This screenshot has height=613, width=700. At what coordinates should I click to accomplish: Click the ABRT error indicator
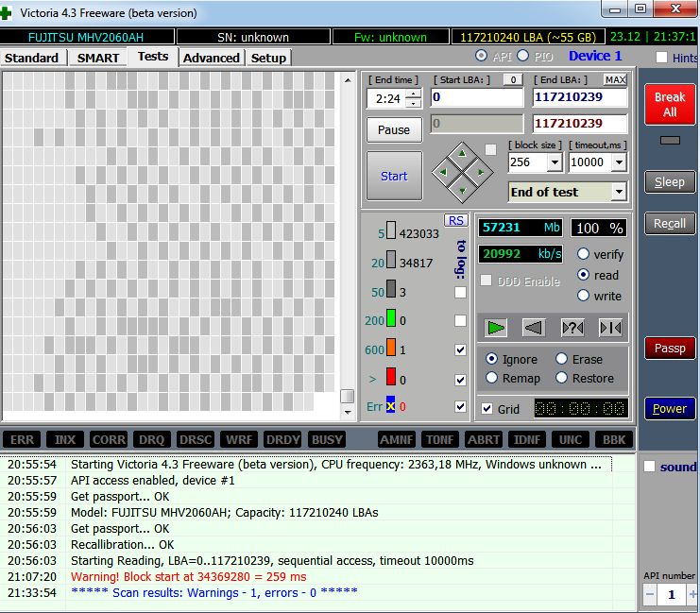[484, 440]
